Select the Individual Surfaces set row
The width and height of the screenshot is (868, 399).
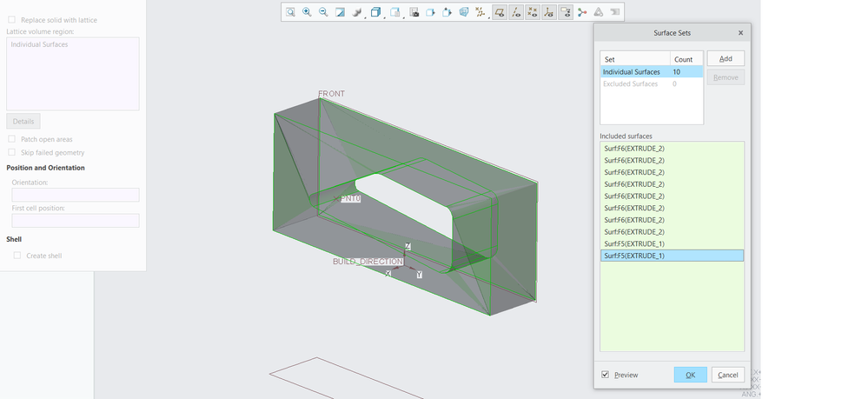coord(632,72)
